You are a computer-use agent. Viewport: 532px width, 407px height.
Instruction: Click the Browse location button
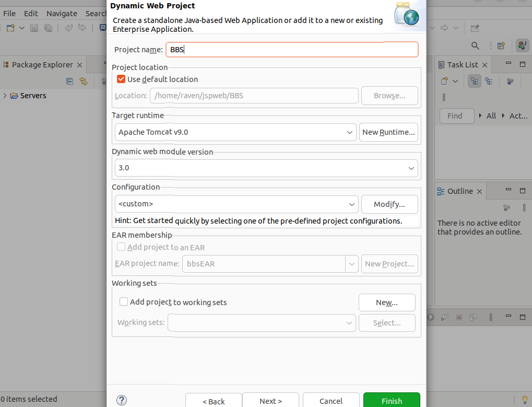389,96
